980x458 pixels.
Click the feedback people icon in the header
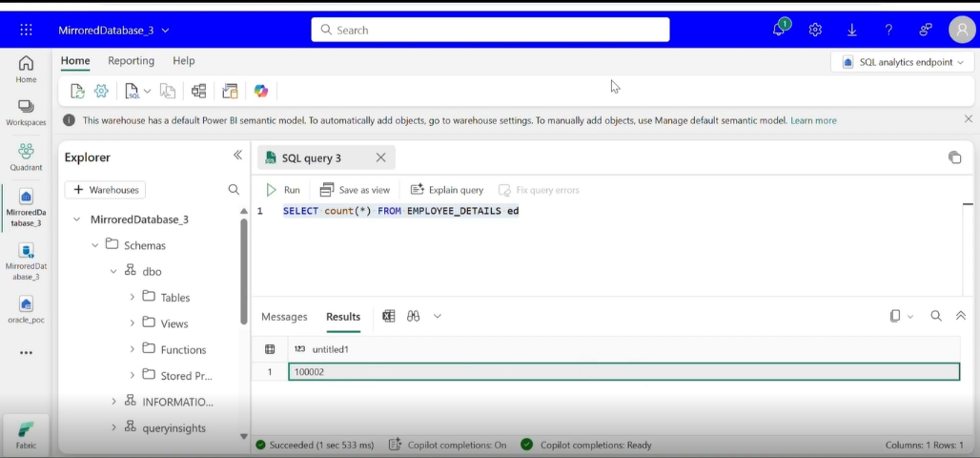(x=926, y=30)
